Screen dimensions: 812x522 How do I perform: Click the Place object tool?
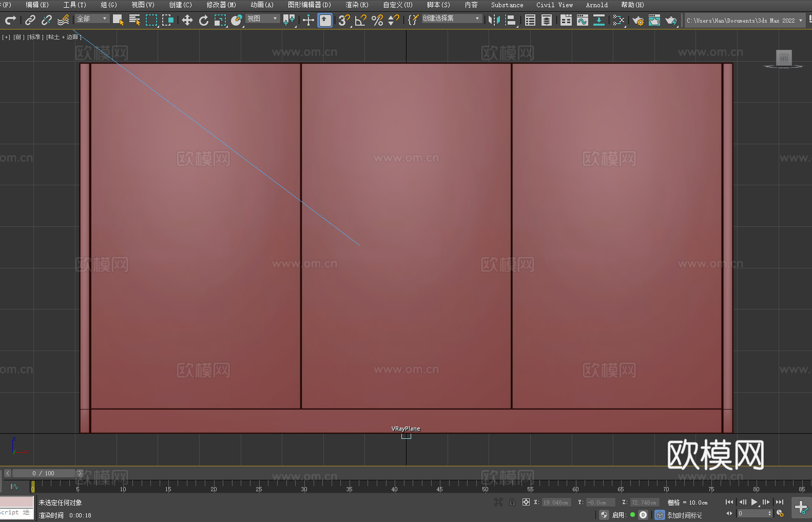[x=237, y=20]
